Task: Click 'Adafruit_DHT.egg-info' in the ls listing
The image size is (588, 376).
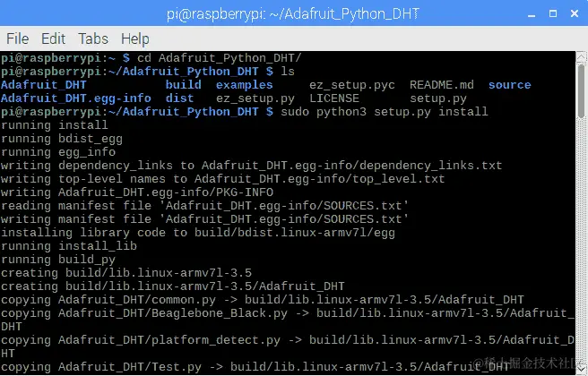Action: coord(76,98)
